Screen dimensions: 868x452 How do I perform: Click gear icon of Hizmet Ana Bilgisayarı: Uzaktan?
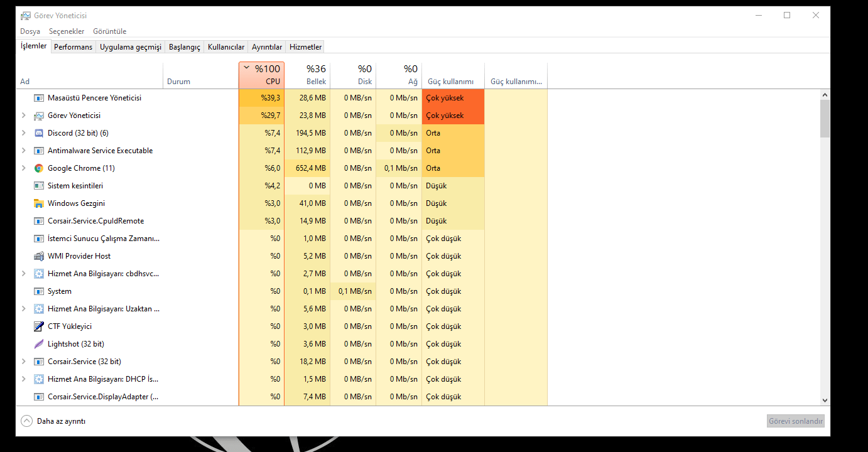[39, 309]
